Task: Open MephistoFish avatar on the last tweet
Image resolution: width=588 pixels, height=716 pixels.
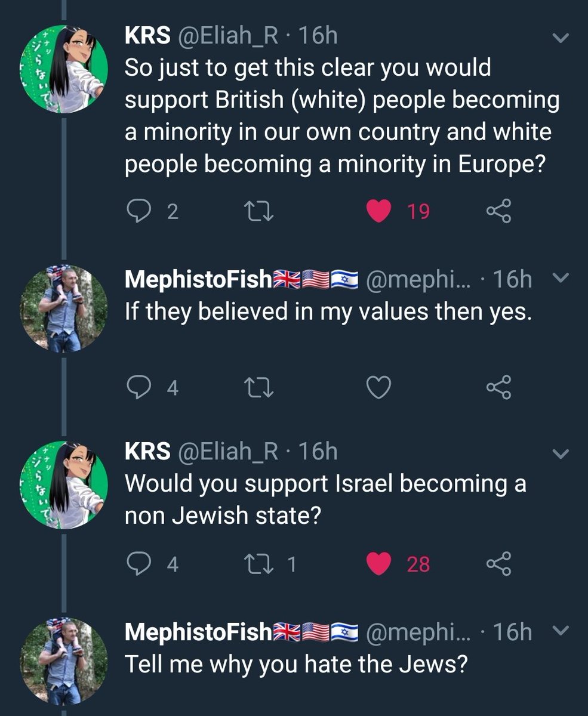Action: (x=64, y=661)
